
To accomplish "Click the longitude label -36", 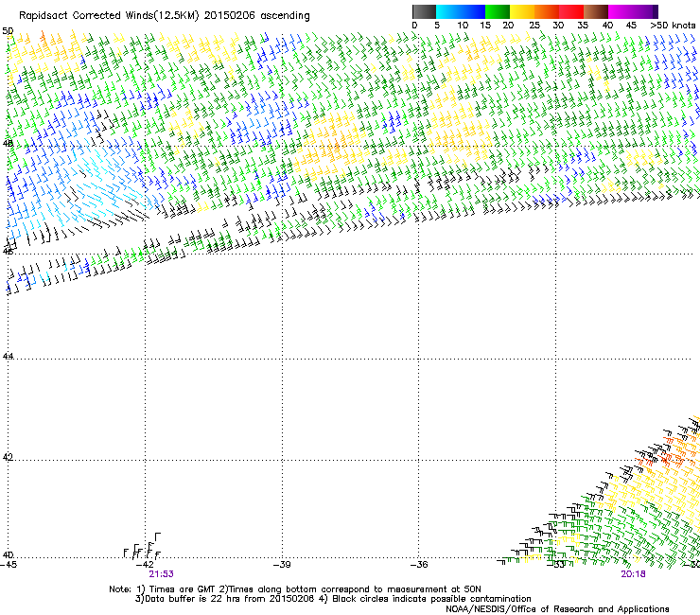I will (418, 565).
